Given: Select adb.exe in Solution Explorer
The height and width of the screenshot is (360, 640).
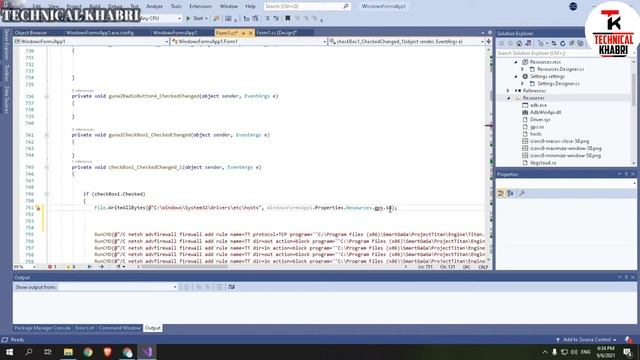Looking at the screenshot, I should click(538, 105).
